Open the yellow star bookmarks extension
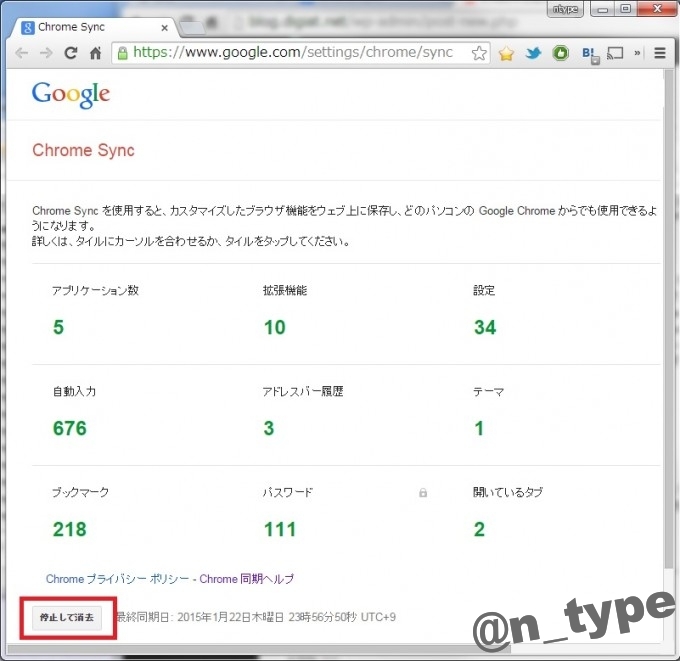This screenshot has height=661, width=680. [x=506, y=53]
